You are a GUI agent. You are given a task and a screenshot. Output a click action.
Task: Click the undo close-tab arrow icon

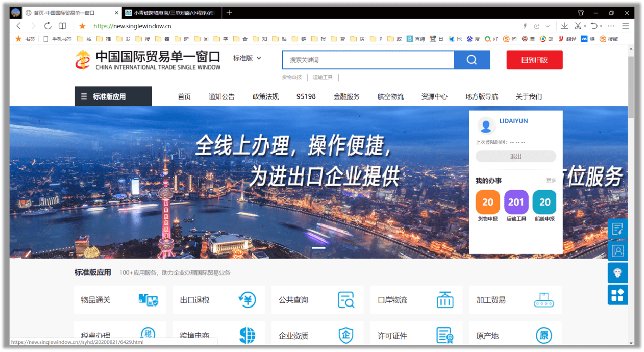click(594, 26)
